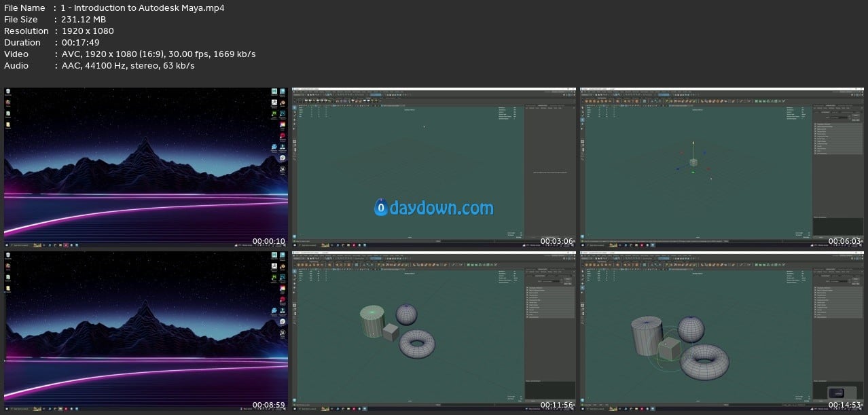Viewport: 868px width, 415px height.
Task: Click the file name "1 - Introduction to Autodesk Maya.mp4"
Action: pyautogui.click(x=143, y=8)
